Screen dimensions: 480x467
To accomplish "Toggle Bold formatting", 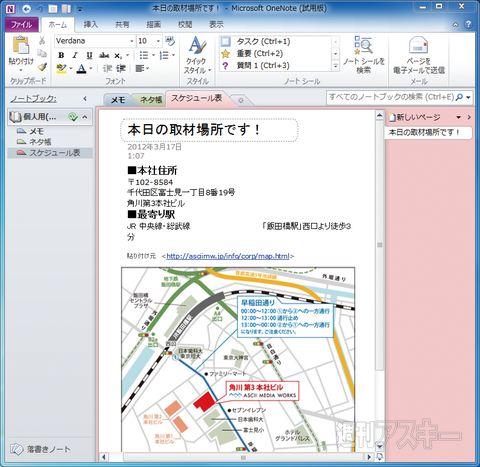I will [61, 55].
